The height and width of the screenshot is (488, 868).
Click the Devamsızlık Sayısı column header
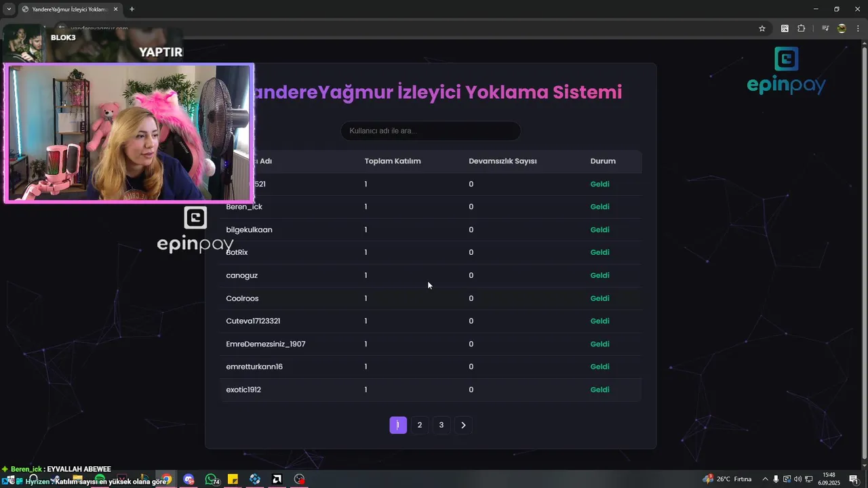coord(502,161)
